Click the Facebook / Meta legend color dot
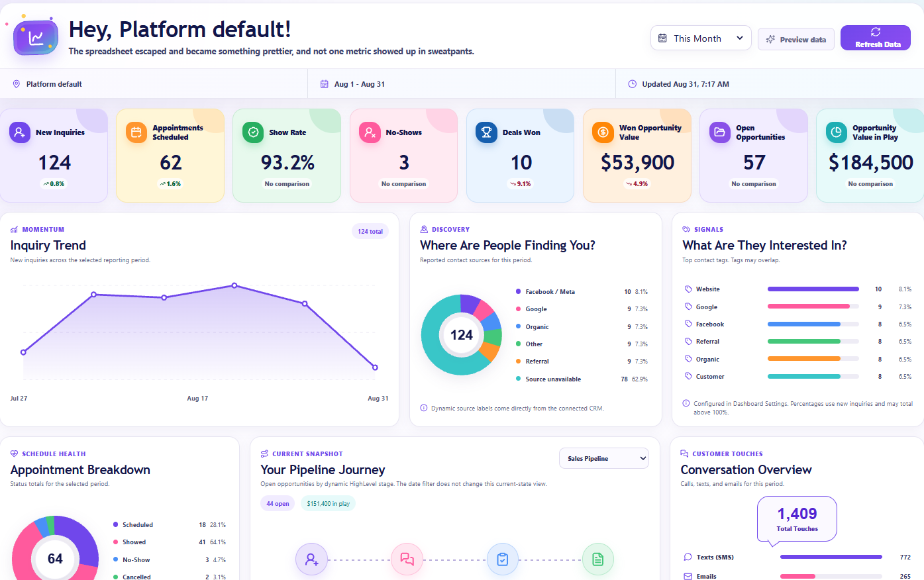Screen dimensions: 924x580 (x=518, y=291)
